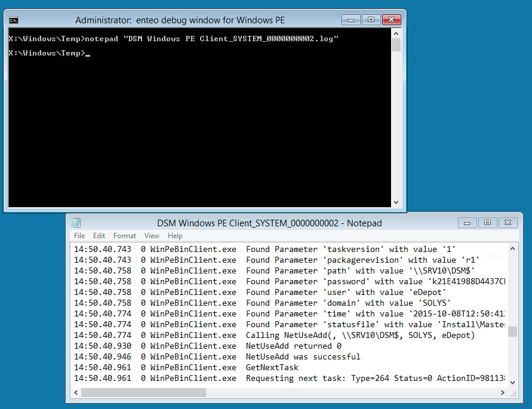Viewport: 532px width, 409px height.
Task: Click Notepad's vertical scroll-down arrow
Action: pyautogui.click(x=513, y=382)
